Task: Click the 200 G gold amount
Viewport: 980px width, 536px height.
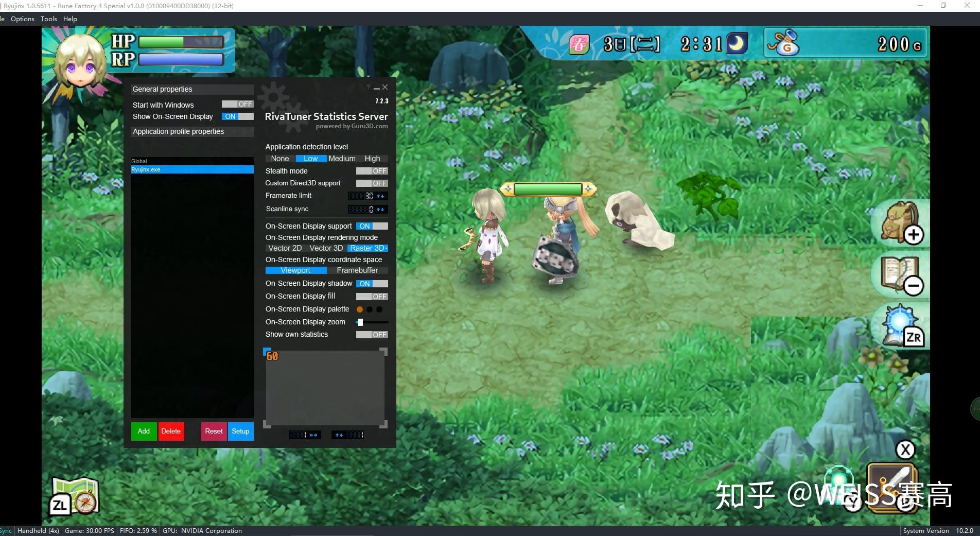Action: 900,44
